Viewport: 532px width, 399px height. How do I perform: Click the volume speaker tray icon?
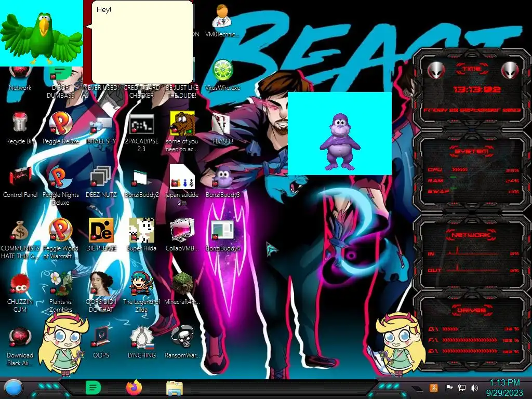(x=474, y=388)
